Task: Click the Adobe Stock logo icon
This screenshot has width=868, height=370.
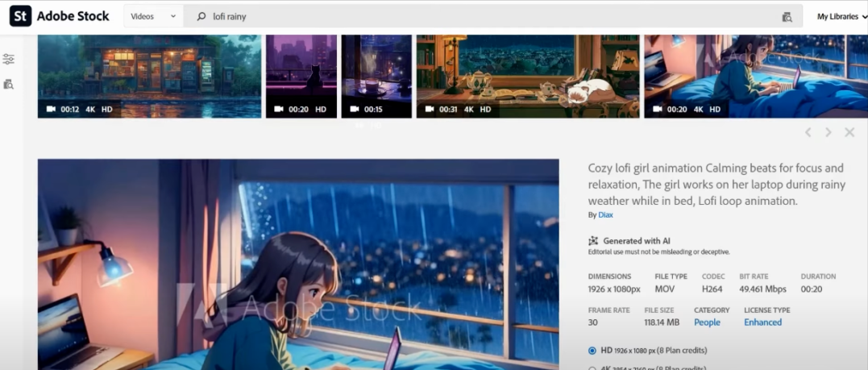Action: (21, 16)
